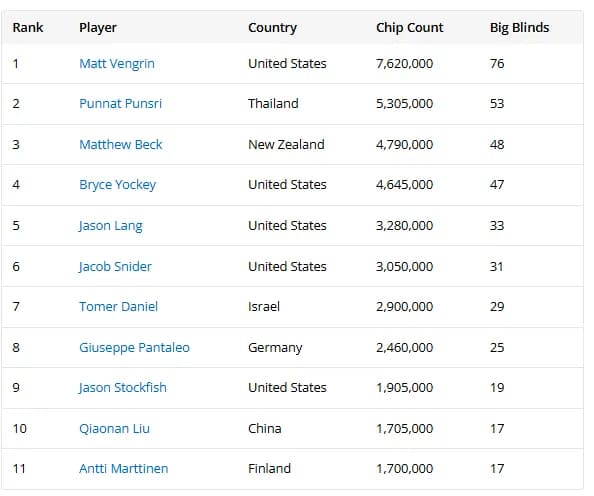The width and height of the screenshot is (594, 496).
Task: Open Punnat Punsri player profile
Action: pyautogui.click(x=120, y=104)
